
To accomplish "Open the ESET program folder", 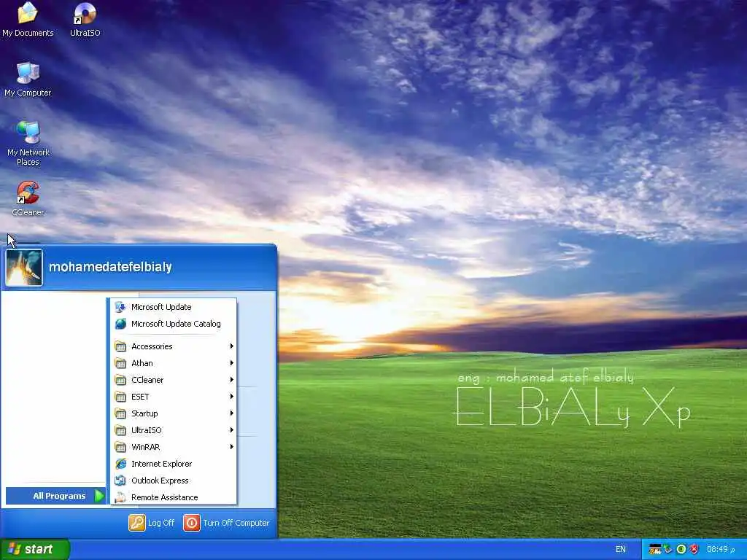I will (174, 396).
